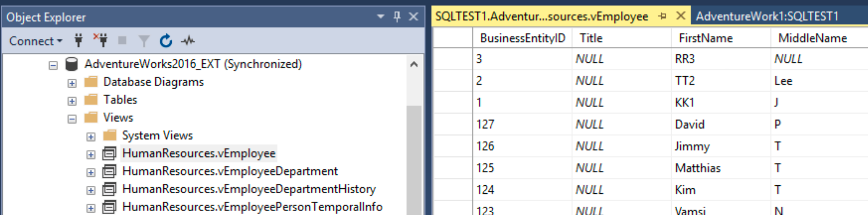Expand HumanResources.vEmployeePersonTemporalInfo view node

point(91,208)
